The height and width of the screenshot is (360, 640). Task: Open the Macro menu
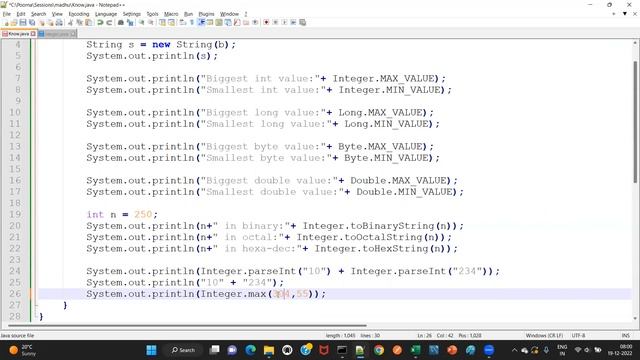[171, 14]
